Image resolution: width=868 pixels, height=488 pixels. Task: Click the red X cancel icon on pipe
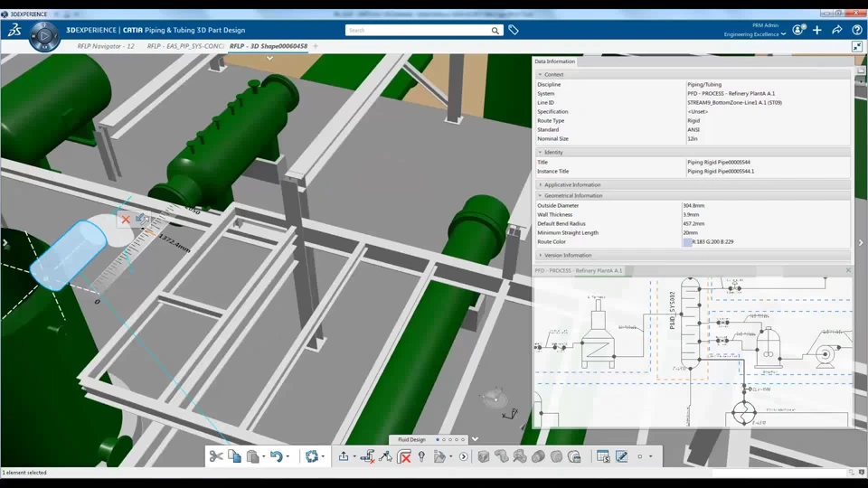pos(126,219)
